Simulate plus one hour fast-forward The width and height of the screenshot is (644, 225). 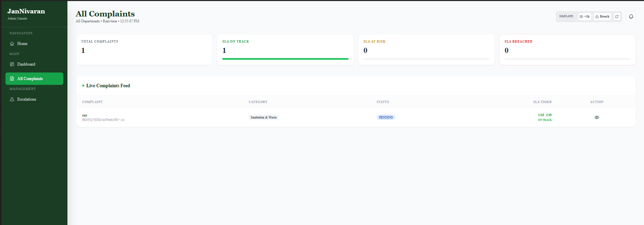pos(584,16)
